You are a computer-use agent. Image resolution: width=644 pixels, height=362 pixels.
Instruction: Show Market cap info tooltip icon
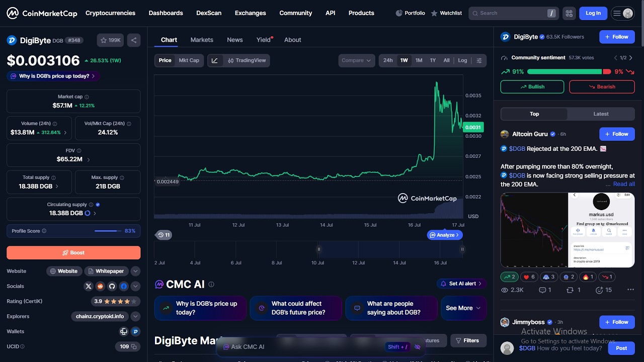(87, 97)
